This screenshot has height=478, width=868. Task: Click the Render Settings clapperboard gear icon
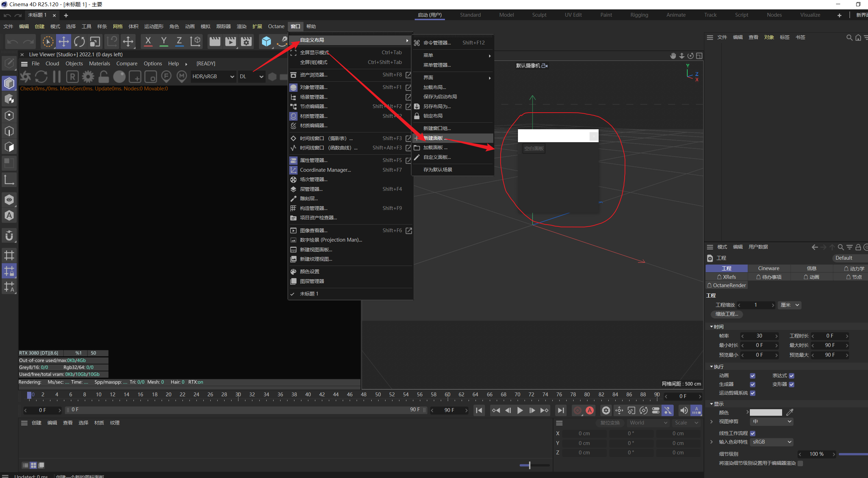pos(246,42)
